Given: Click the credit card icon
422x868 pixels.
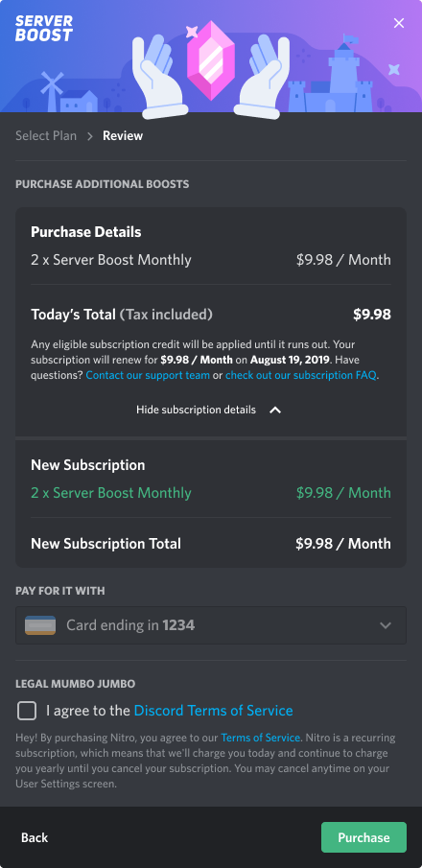Looking at the screenshot, I should click(x=40, y=625).
